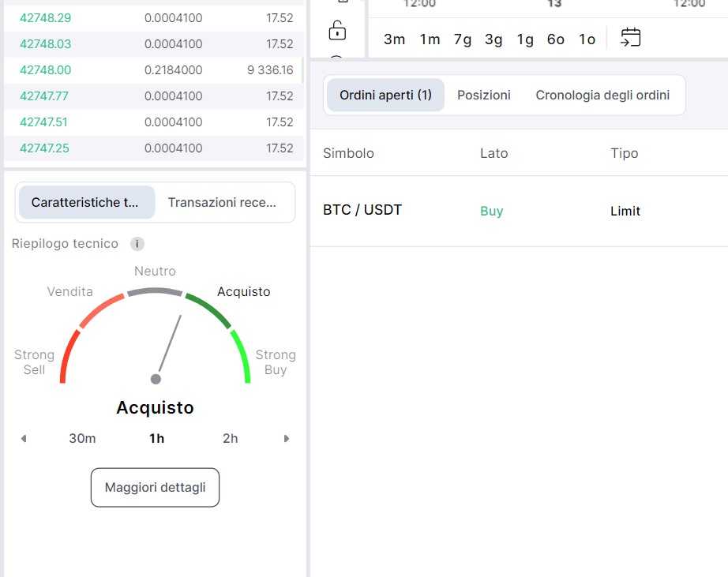Select the 3m chart range

(x=394, y=39)
